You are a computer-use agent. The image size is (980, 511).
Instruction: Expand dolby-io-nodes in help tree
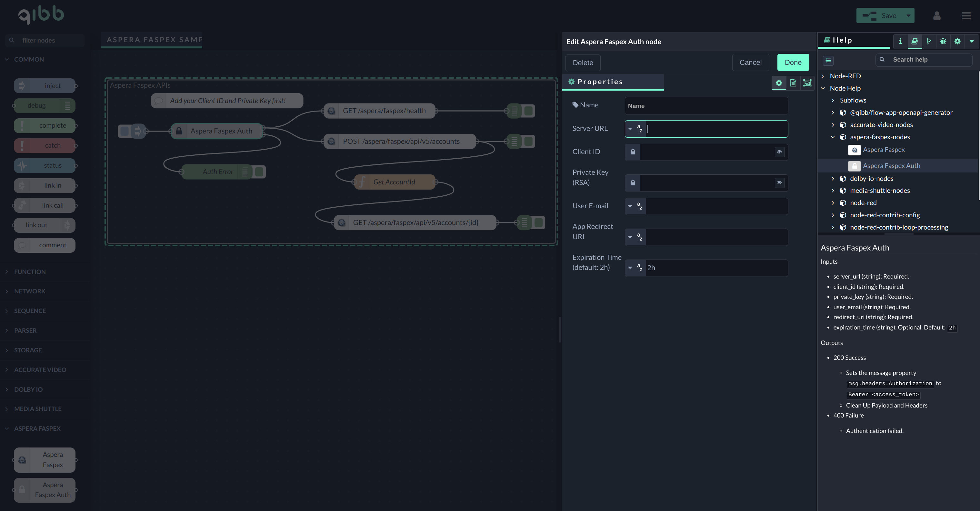pyautogui.click(x=833, y=179)
